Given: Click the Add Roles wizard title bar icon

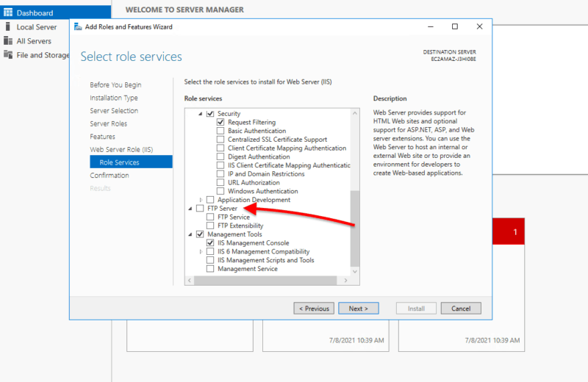Looking at the screenshot, I should coord(78,26).
